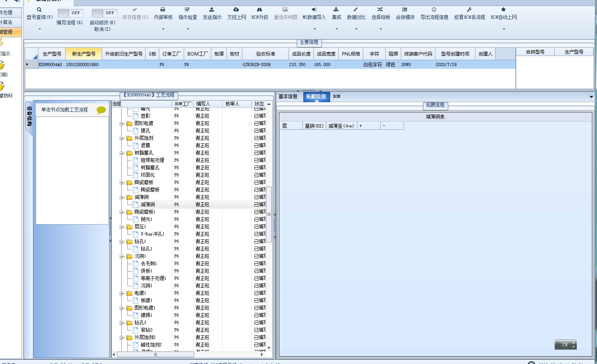
Task: Click the 型号创建时间 column header
Action: point(455,54)
